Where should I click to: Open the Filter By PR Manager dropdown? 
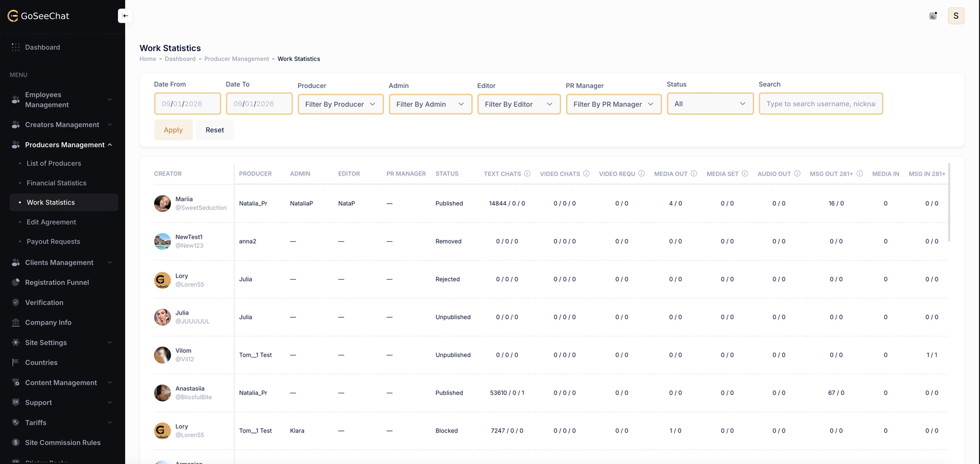coord(614,104)
